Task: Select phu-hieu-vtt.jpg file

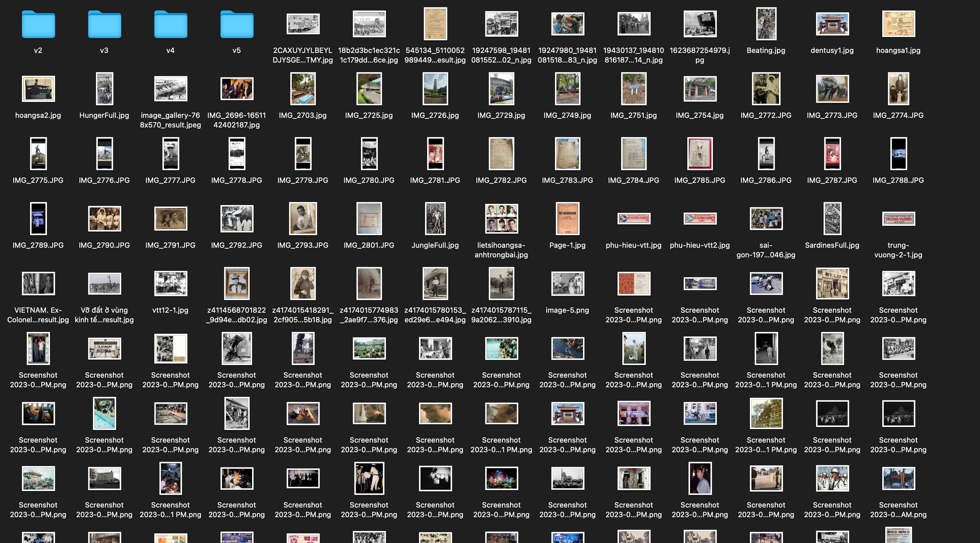Action: coord(633,219)
